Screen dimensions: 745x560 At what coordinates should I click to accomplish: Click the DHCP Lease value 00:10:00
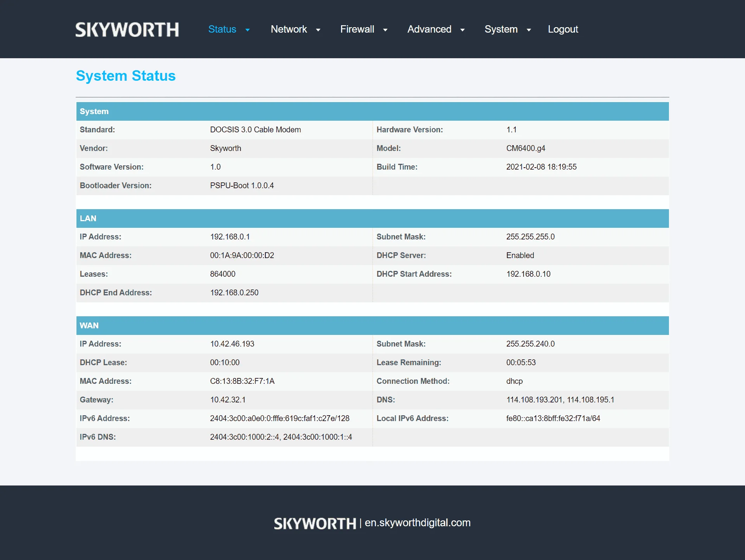[x=225, y=362]
